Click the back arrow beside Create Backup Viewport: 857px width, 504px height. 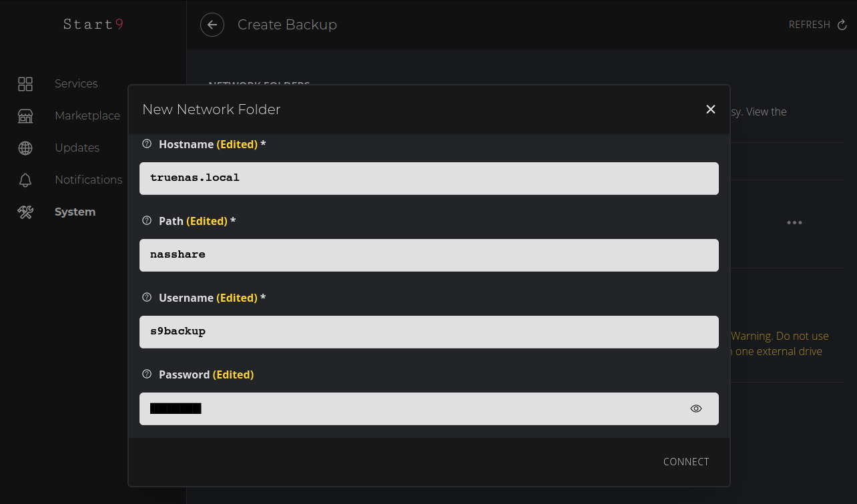click(212, 25)
